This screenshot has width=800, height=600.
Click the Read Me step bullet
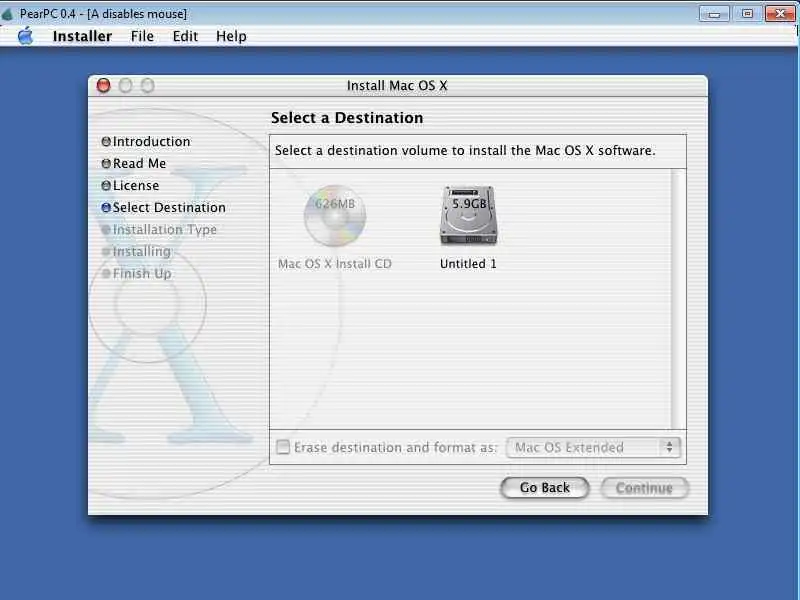click(x=106, y=163)
